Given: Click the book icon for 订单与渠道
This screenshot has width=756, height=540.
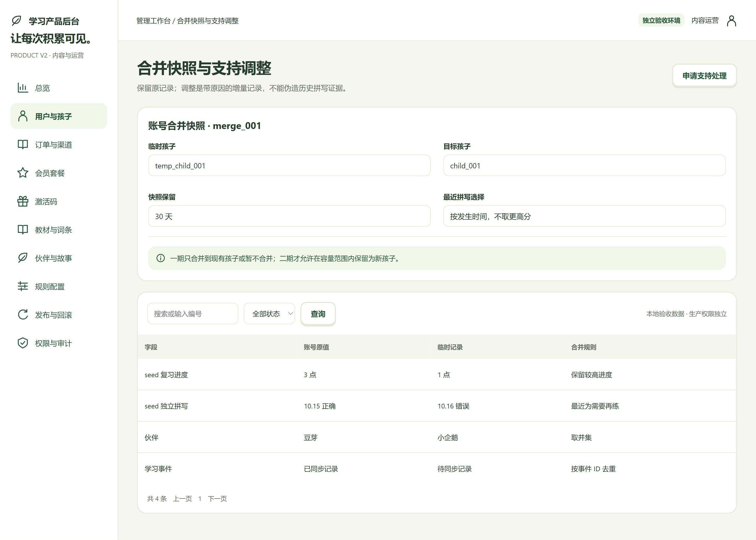Looking at the screenshot, I should (x=23, y=144).
